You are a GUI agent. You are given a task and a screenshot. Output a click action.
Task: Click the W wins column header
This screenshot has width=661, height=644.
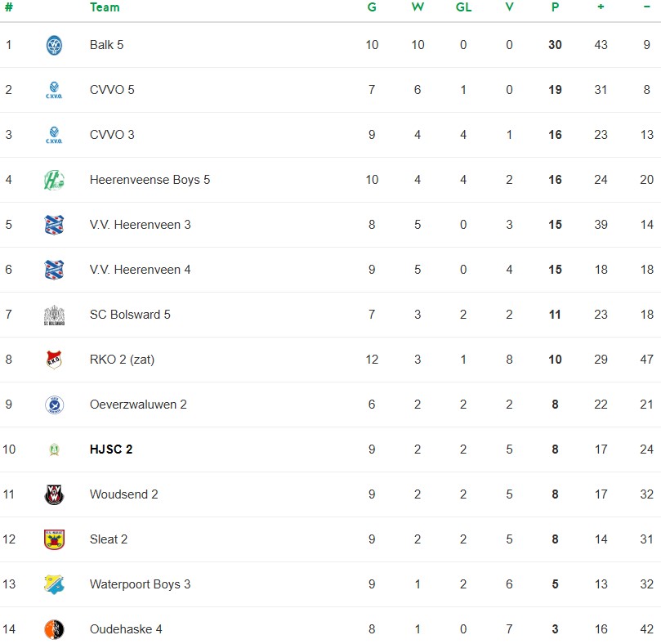pyautogui.click(x=418, y=7)
